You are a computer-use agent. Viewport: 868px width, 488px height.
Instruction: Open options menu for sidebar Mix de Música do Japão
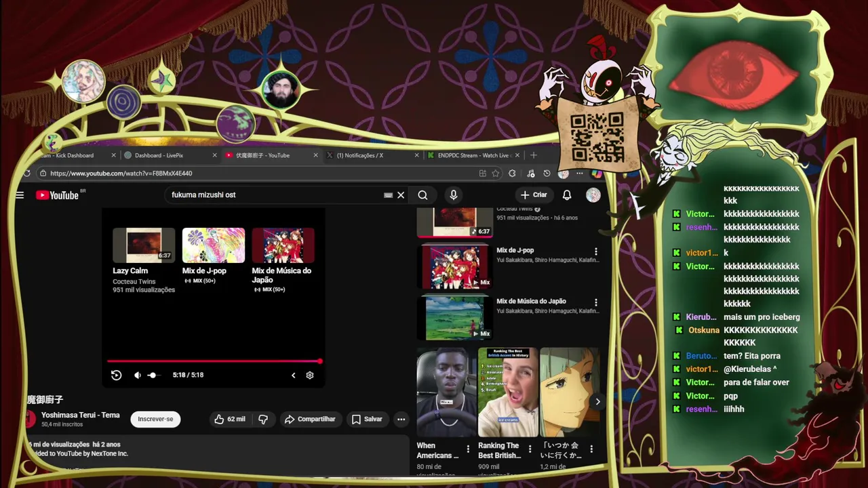click(x=596, y=302)
